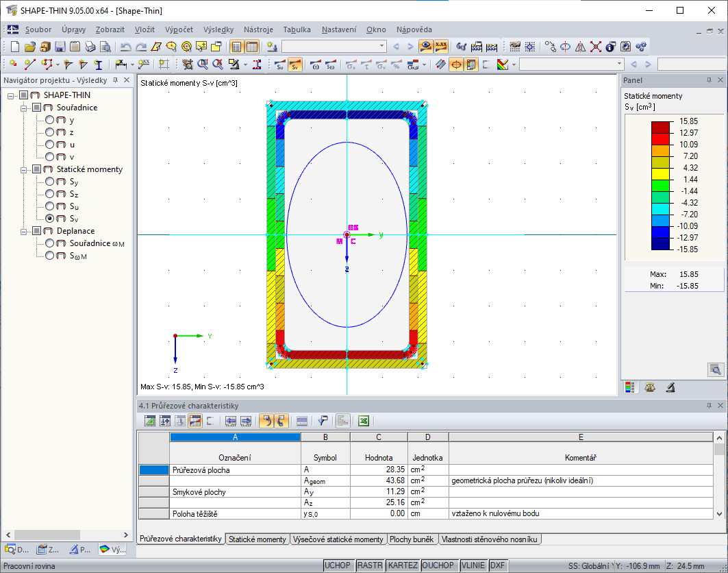This screenshot has height=573, width=728.
Task: Click the balance scale icon in Panel
Action: 650,387
